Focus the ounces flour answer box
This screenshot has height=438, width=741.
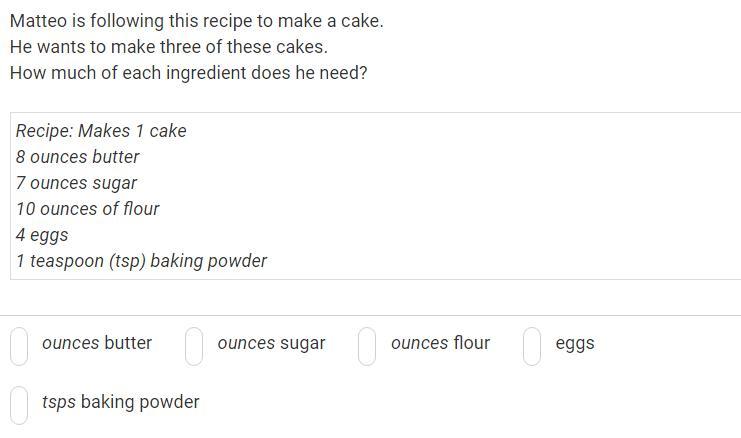(x=367, y=346)
